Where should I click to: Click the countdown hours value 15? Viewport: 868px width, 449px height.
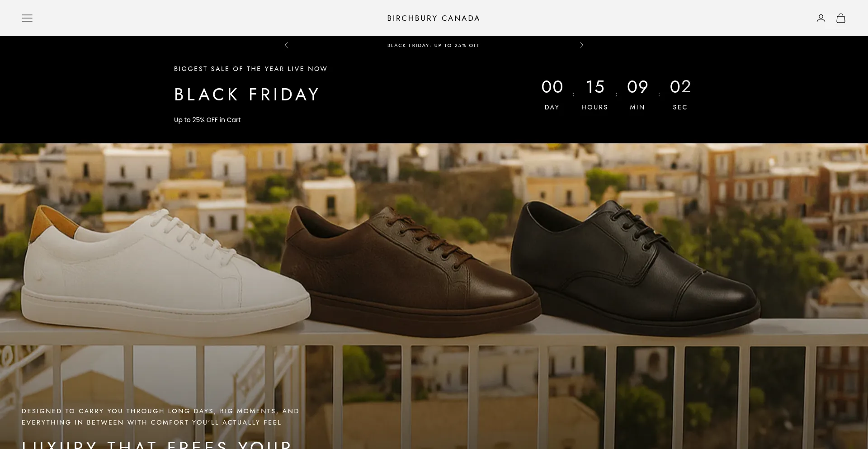595,87
